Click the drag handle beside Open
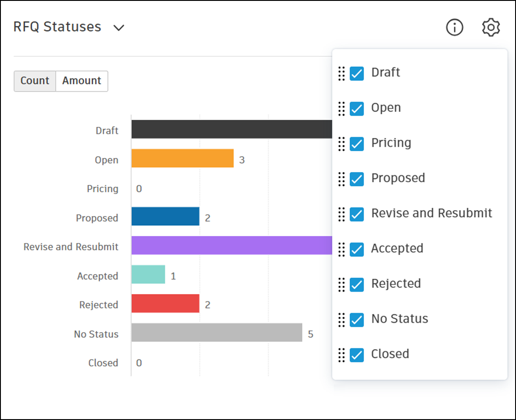 point(341,108)
